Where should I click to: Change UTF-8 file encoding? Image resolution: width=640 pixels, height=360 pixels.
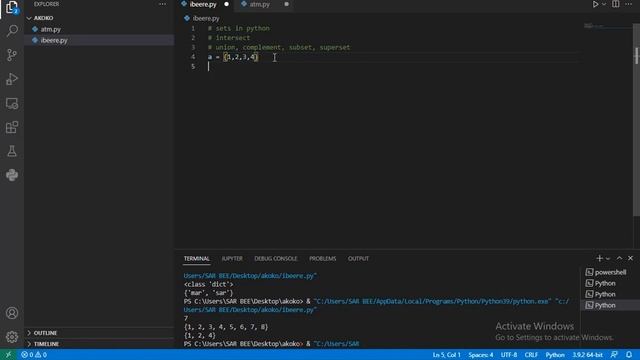(509, 355)
